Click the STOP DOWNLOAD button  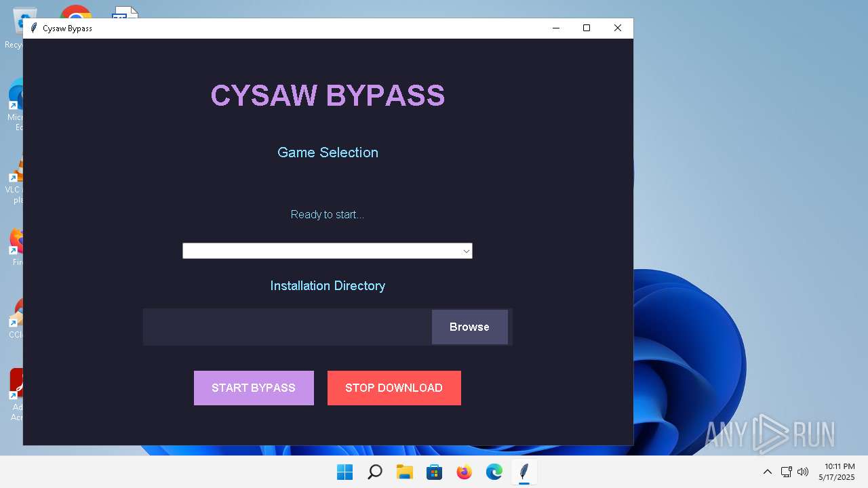(x=394, y=388)
